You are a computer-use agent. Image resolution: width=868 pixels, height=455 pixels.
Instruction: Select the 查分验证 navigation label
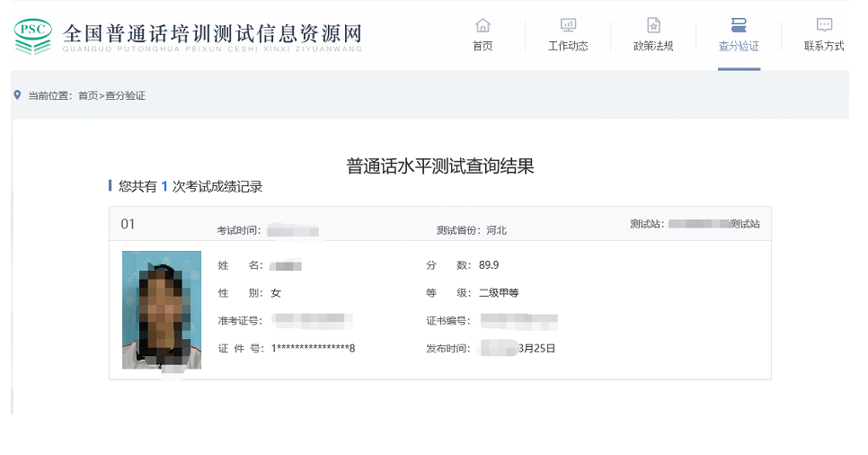pos(739,46)
